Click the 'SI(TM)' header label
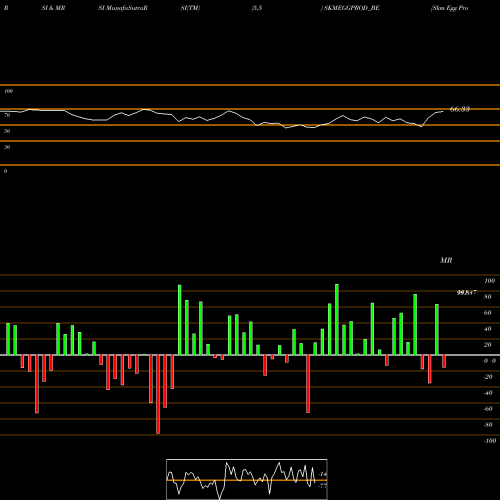This screenshot has height=500, width=500. pyautogui.click(x=190, y=8)
